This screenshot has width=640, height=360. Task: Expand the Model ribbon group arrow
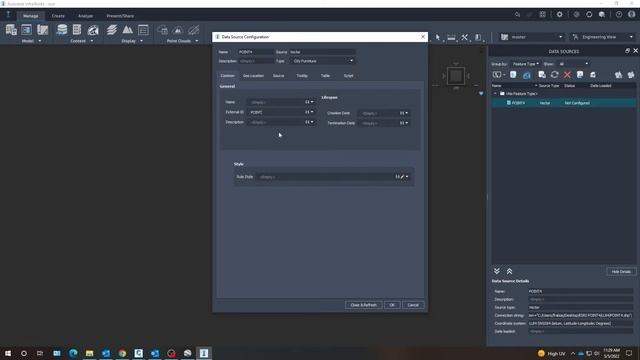[40, 41]
